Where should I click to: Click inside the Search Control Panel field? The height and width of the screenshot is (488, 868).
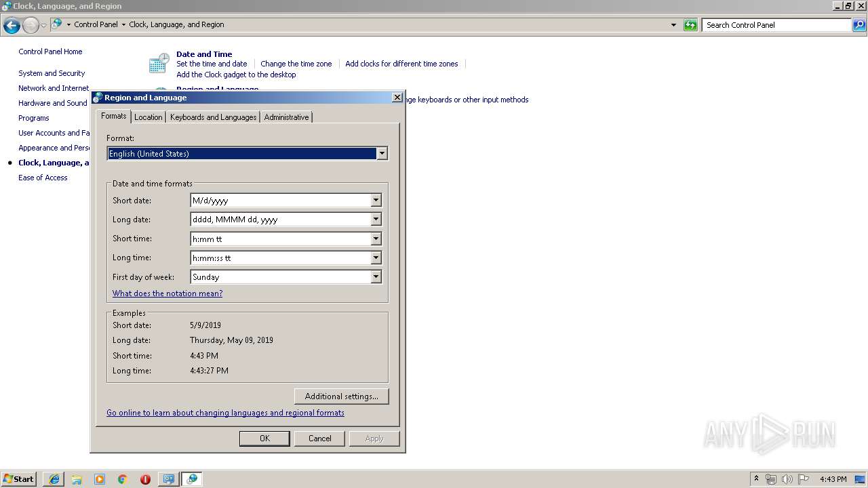pos(777,25)
